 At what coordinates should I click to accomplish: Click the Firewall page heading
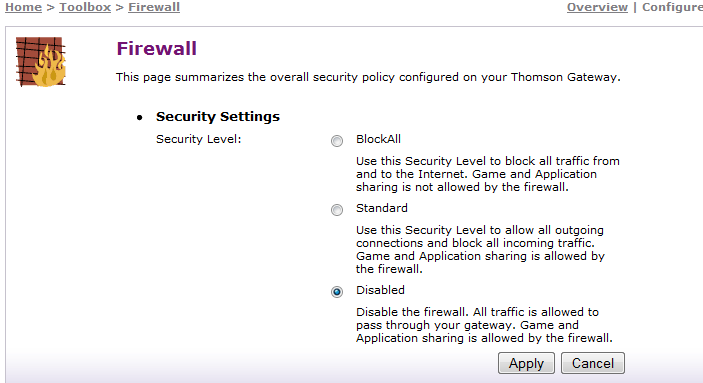(x=156, y=48)
